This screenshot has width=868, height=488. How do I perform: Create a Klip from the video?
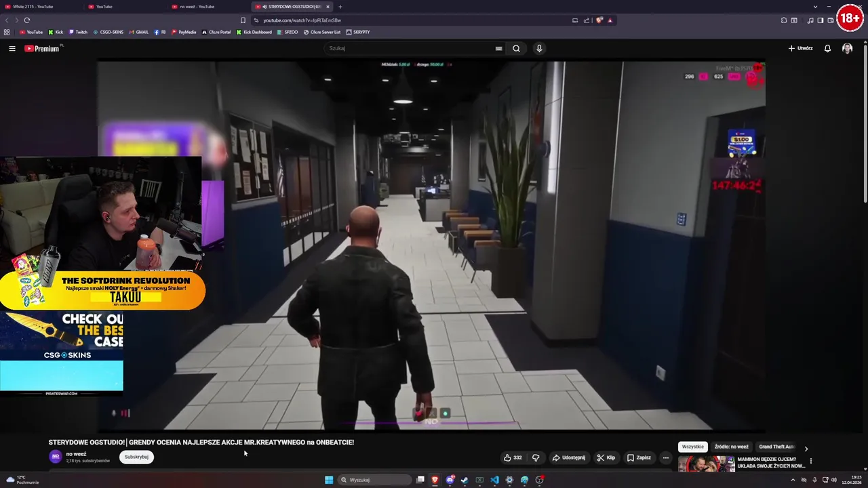point(606,457)
